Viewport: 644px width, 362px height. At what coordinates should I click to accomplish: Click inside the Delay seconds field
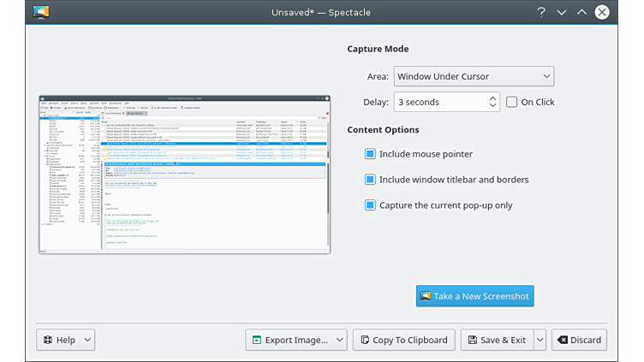(438, 102)
